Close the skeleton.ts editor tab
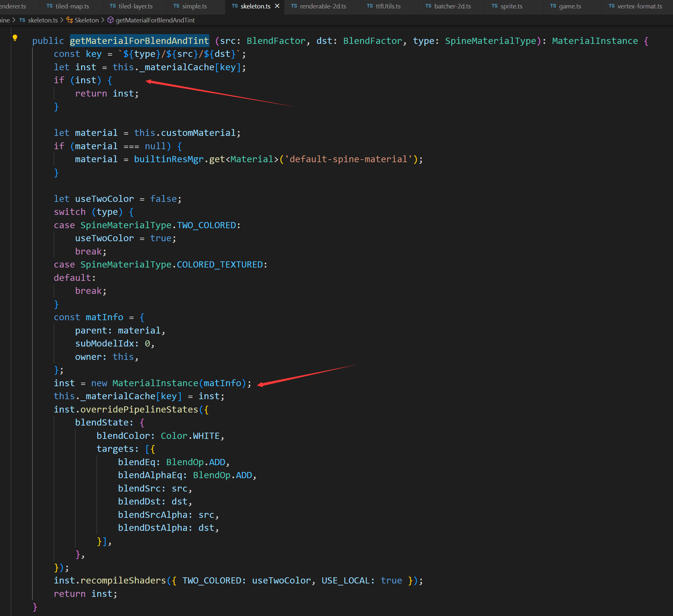 pos(277,6)
